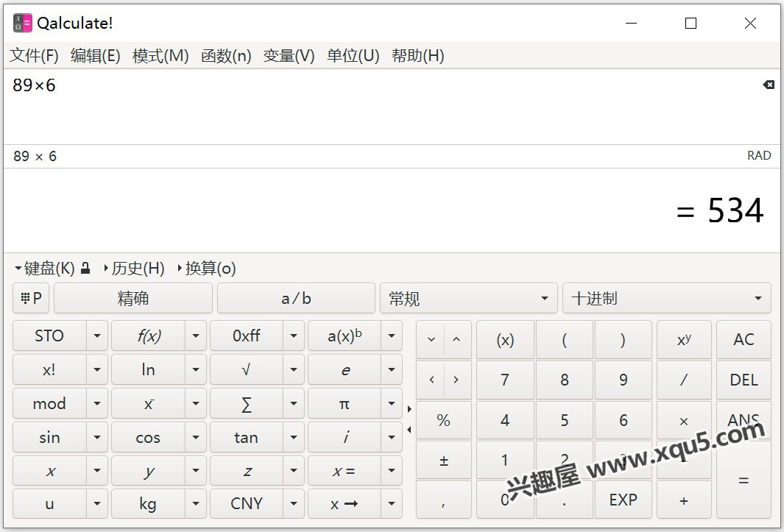Image resolution: width=784 pixels, height=532 pixels.
Task: Collapse the keypad section 键盘(K)
Action: pyautogui.click(x=44, y=269)
